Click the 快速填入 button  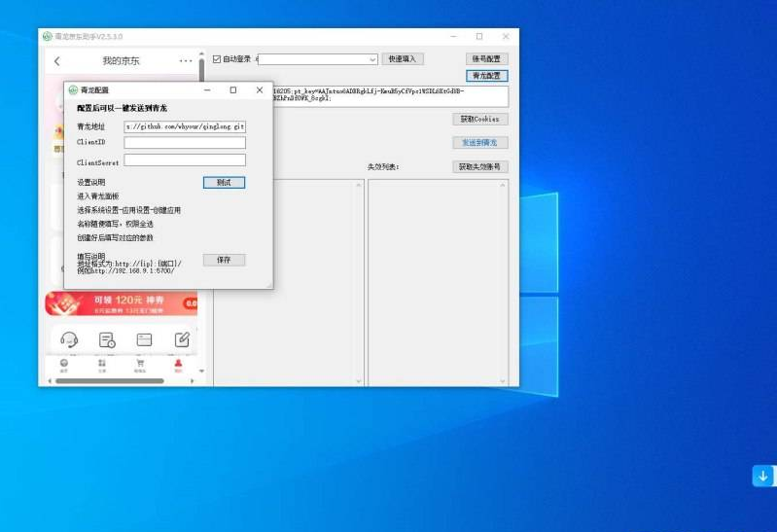(x=402, y=59)
